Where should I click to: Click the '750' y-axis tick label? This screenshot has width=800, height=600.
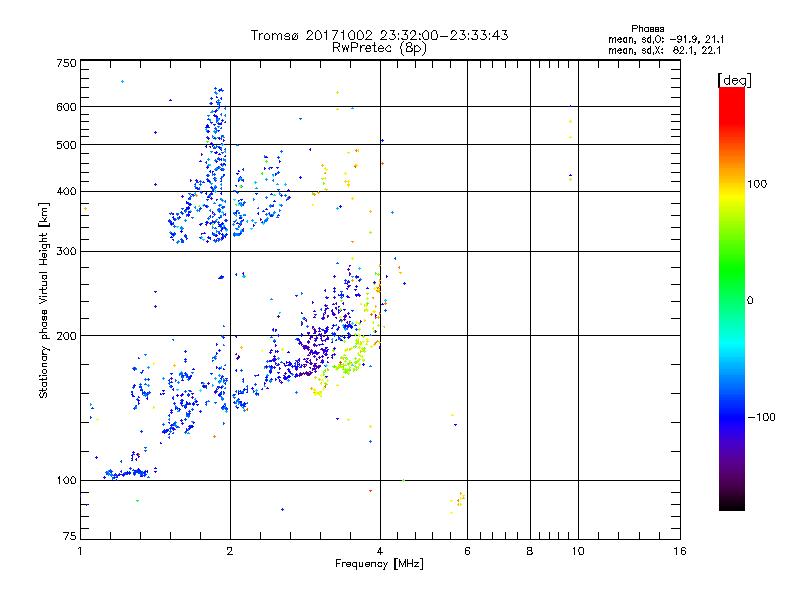tap(66, 63)
